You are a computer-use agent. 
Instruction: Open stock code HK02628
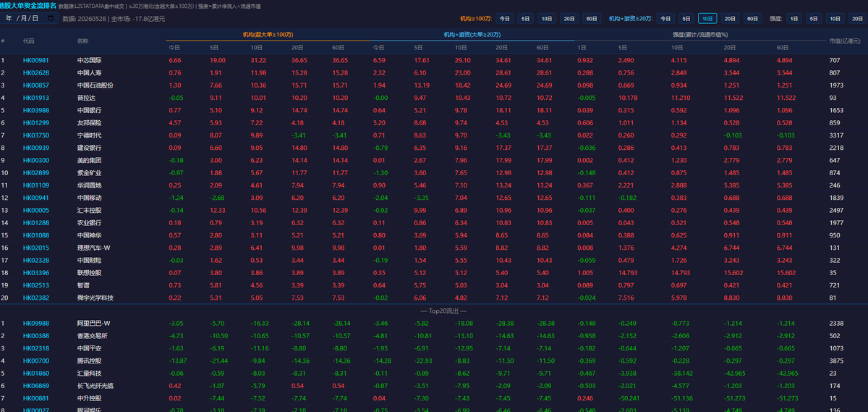[36, 72]
